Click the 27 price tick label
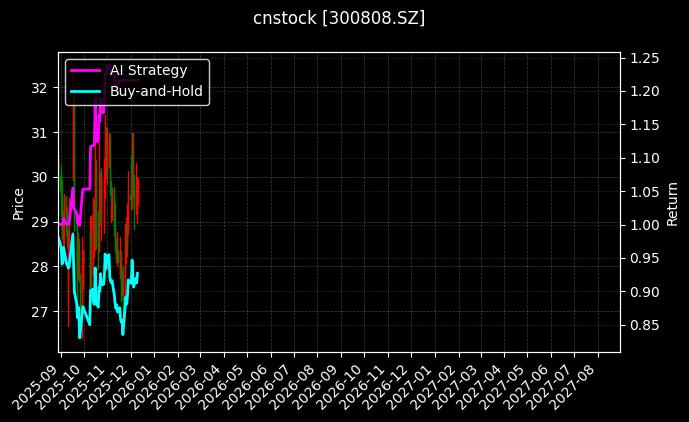689x422 pixels. point(39,312)
